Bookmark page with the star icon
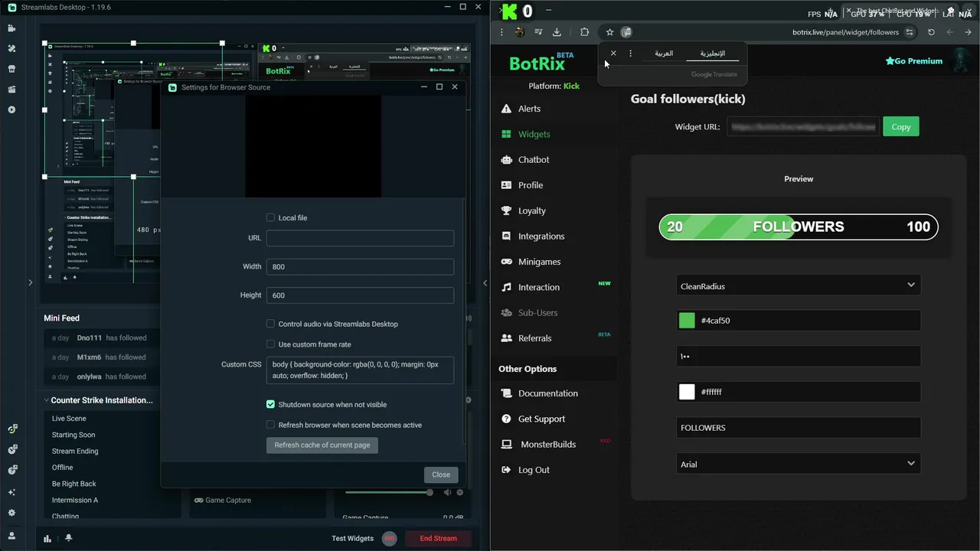Screen dimensions: 980x551 click(x=609, y=32)
